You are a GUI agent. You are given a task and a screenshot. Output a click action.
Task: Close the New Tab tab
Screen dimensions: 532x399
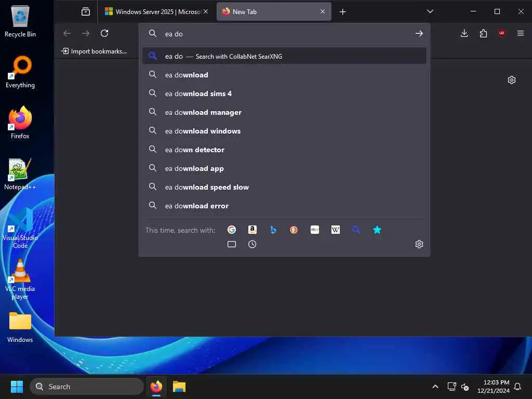322,12
